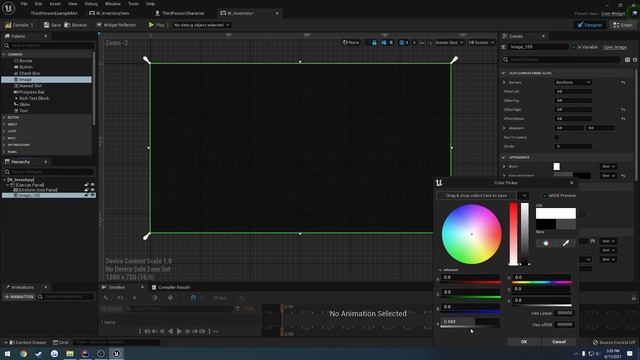Image resolution: width=640 pixels, height=360 pixels.
Task: Switch to Designer mode
Action: point(589,25)
